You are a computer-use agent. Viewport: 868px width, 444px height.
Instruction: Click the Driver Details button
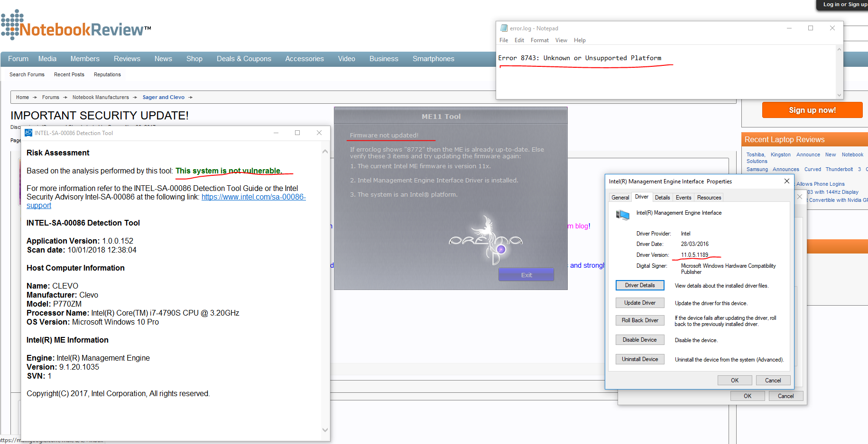(640, 285)
